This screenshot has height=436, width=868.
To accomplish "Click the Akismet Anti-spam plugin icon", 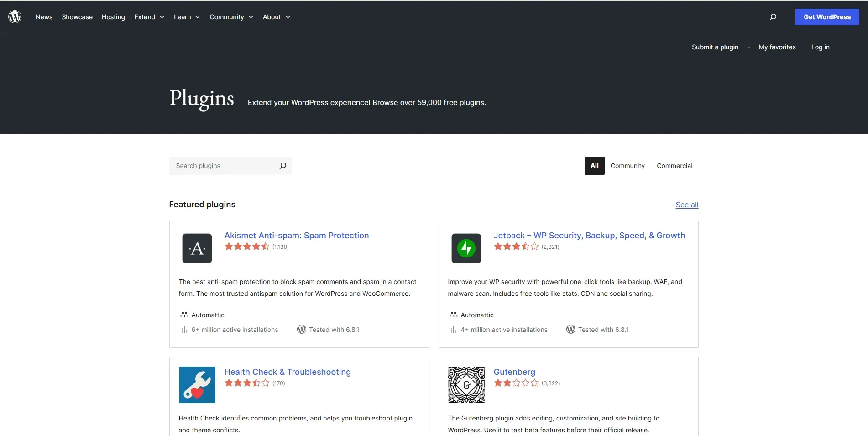I will (x=197, y=248).
